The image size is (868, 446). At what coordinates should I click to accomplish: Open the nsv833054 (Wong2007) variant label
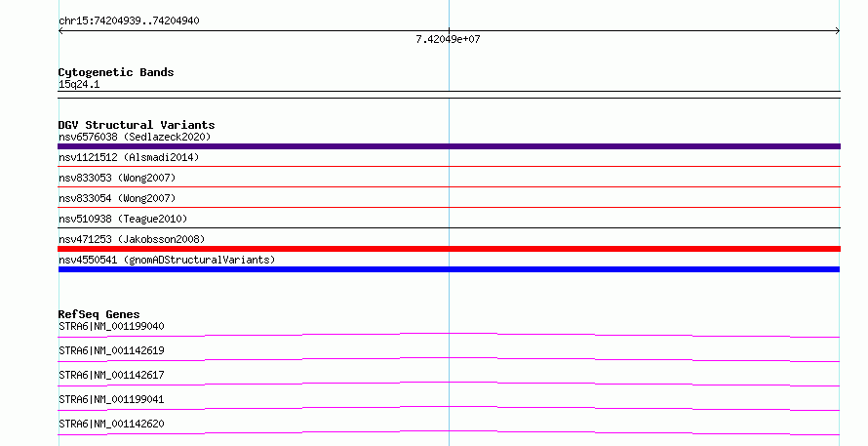click(117, 198)
